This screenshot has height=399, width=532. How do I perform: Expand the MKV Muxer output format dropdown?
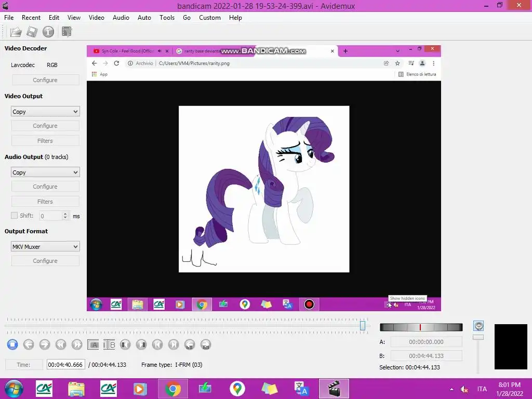(45, 247)
